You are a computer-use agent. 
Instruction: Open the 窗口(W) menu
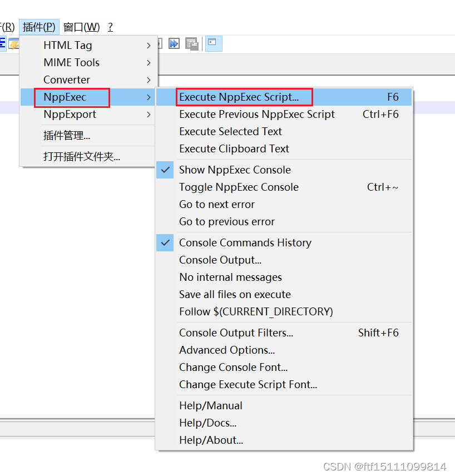pyautogui.click(x=81, y=27)
